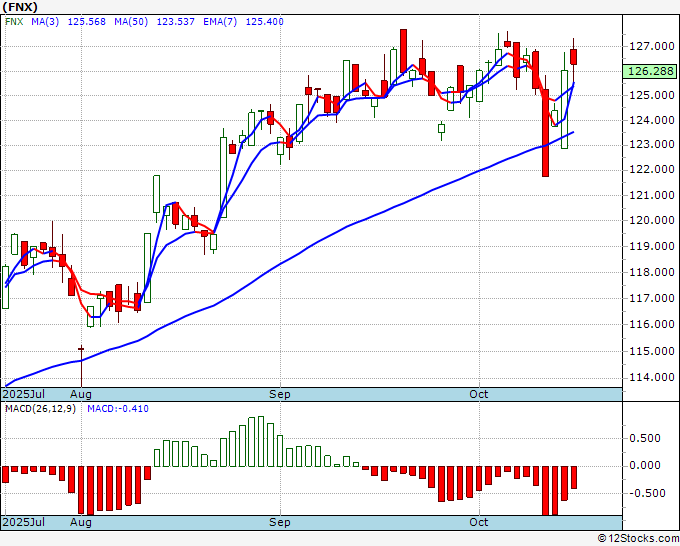This screenshot has width=680, height=546.
Task: Select 2025Jul on the price chart date axis
Action: coord(23,394)
